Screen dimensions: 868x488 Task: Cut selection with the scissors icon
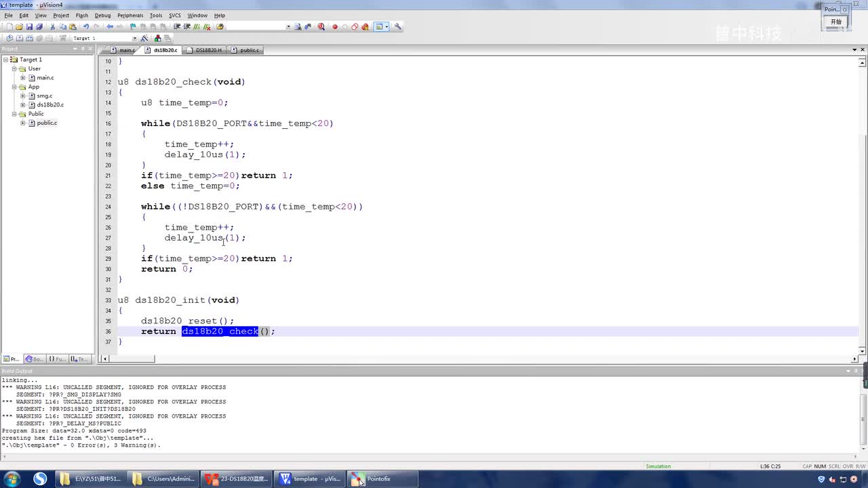[x=53, y=27]
